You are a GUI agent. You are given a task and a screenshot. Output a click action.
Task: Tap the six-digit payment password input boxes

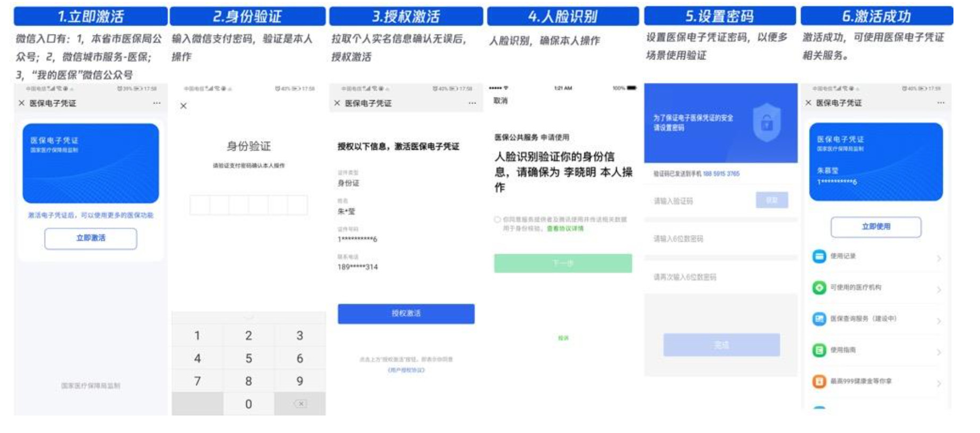pos(248,205)
